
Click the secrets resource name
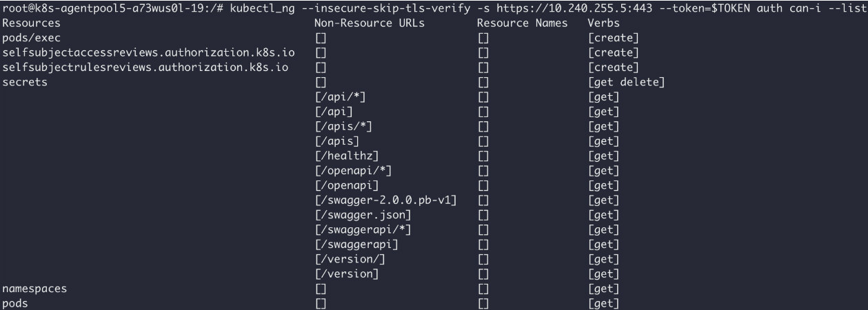(x=25, y=82)
